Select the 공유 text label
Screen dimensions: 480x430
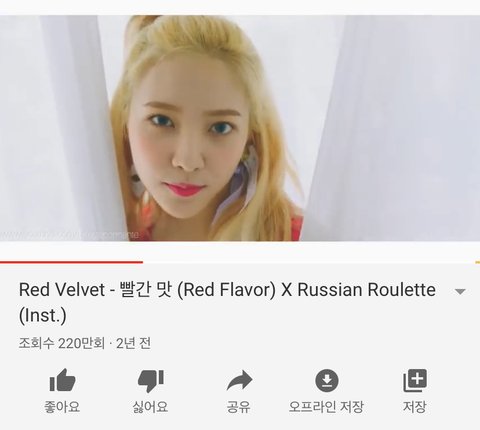click(238, 407)
